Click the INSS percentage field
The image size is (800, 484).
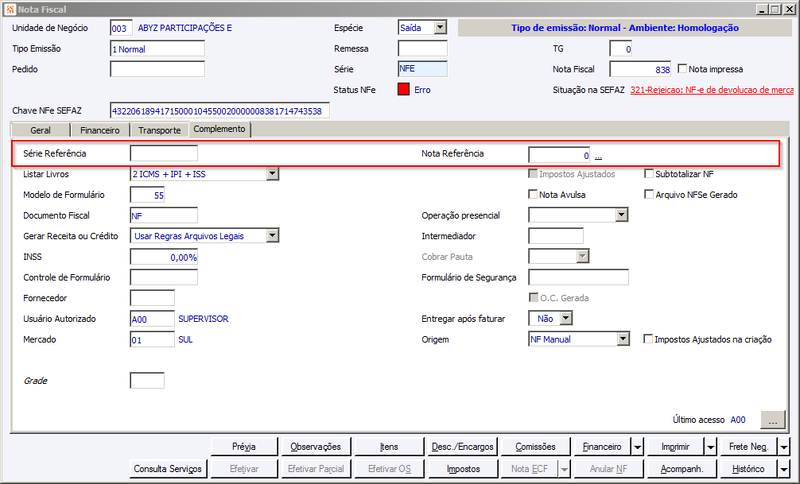164,257
